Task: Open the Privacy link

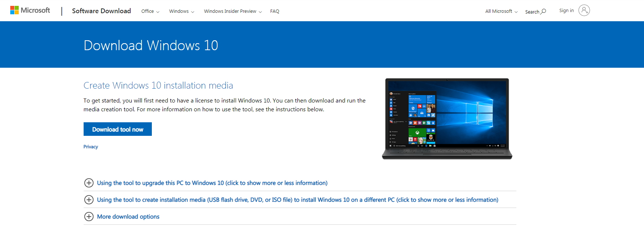Action: pos(91,147)
